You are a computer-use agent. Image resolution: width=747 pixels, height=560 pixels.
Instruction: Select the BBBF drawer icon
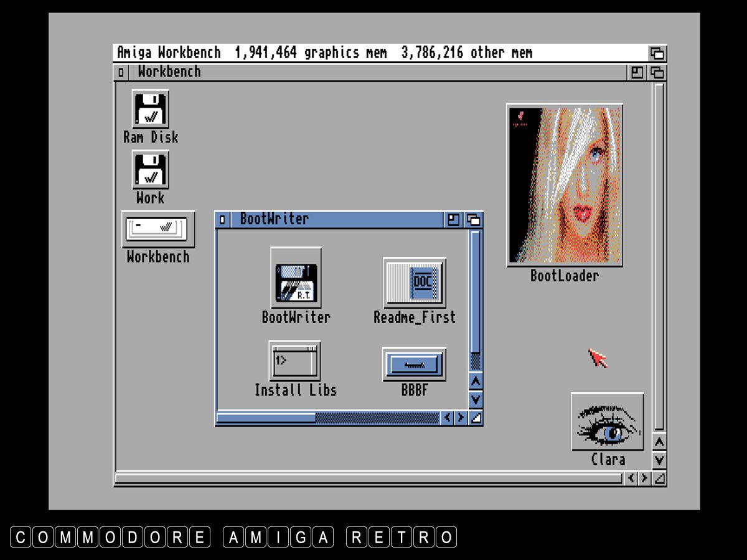click(414, 365)
